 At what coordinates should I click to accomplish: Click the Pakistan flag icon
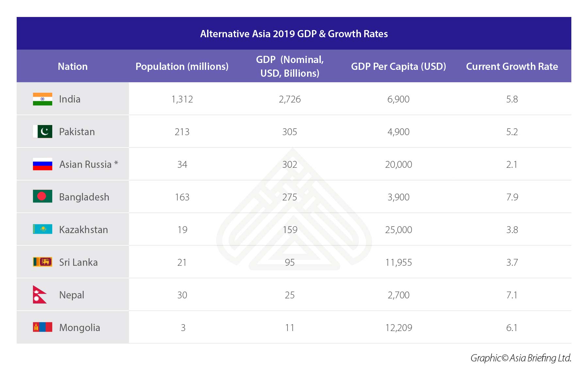pos(42,132)
